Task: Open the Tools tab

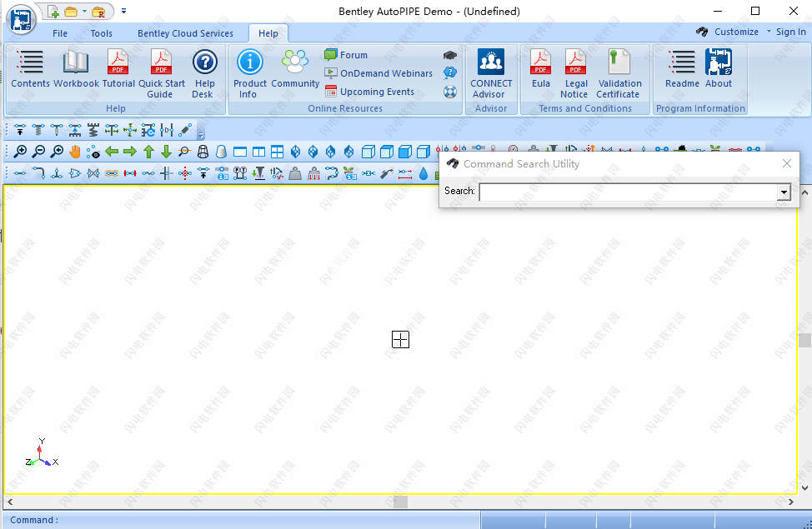Action: point(102,33)
